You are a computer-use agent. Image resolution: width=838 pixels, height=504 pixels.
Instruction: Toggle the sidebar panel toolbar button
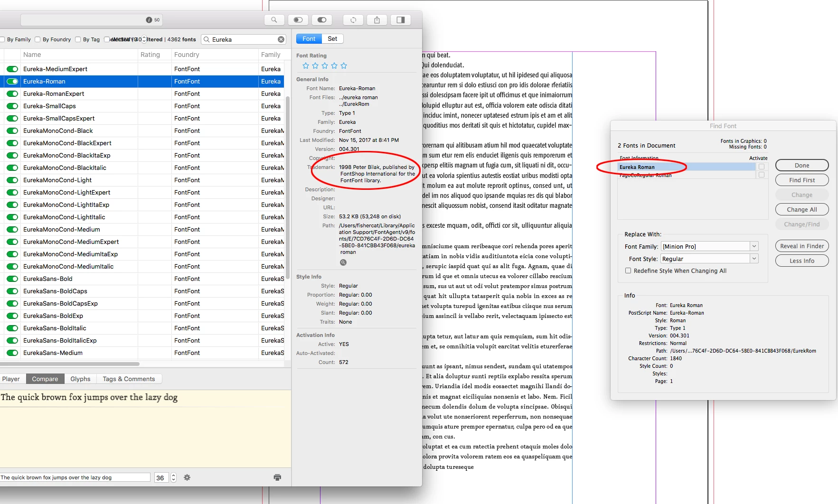pos(401,20)
